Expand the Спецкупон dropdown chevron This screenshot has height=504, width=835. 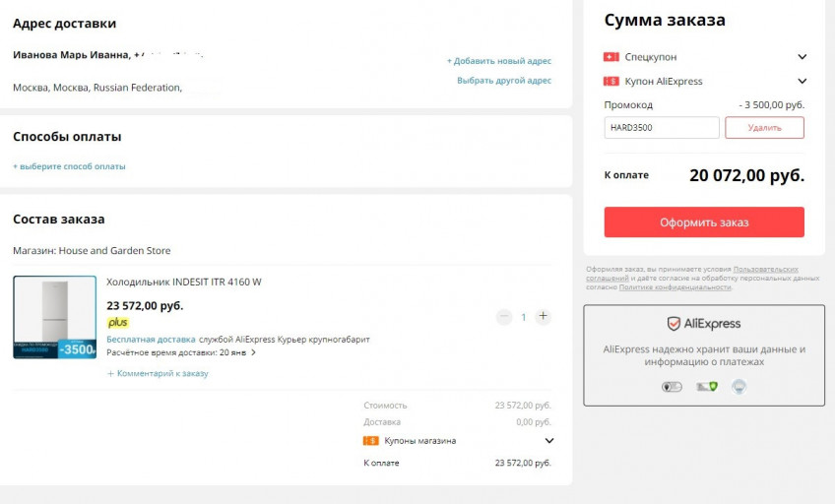tap(802, 57)
